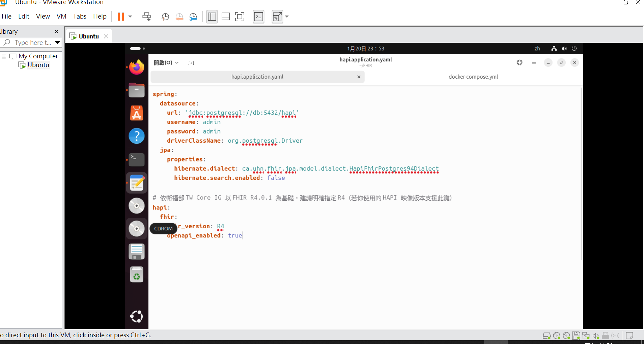Open gedit settings via the gear icon
The height and width of the screenshot is (344, 644).
pyautogui.click(x=520, y=62)
